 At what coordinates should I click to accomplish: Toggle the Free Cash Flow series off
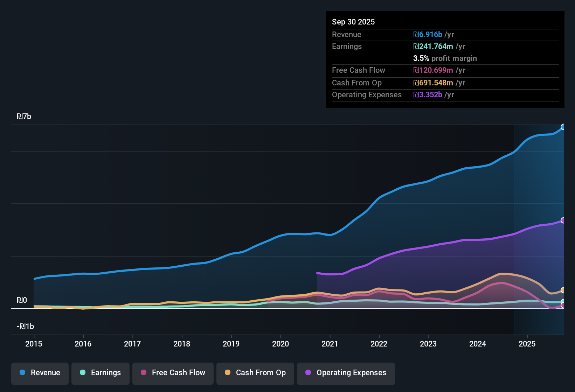coord(173,373)
